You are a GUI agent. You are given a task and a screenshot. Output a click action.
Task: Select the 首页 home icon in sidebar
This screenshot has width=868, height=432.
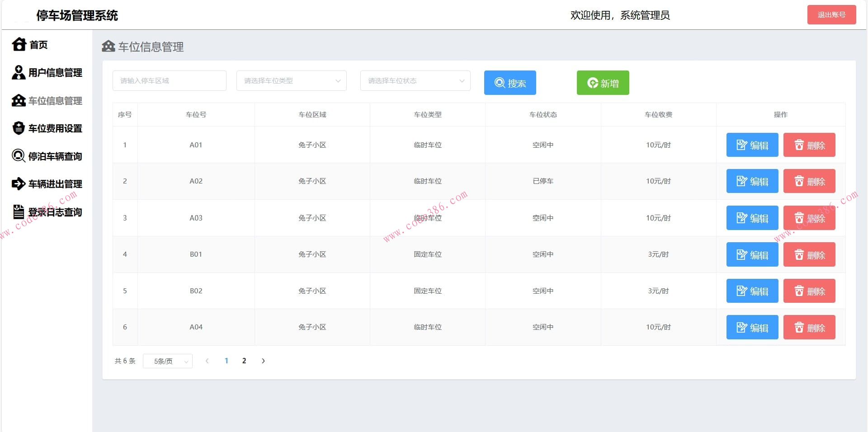tap(18, 45)
